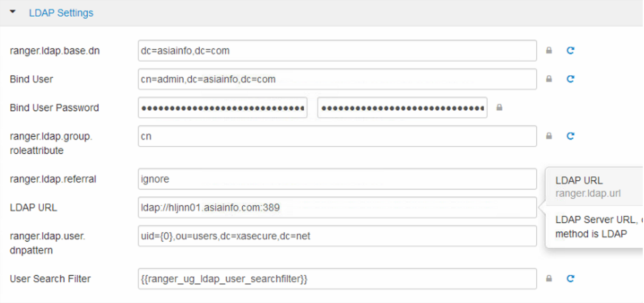Image resolution: width=644 pixels, height=303 pixels.
Task: Click the password confirmation field
Action: point(402,107)
